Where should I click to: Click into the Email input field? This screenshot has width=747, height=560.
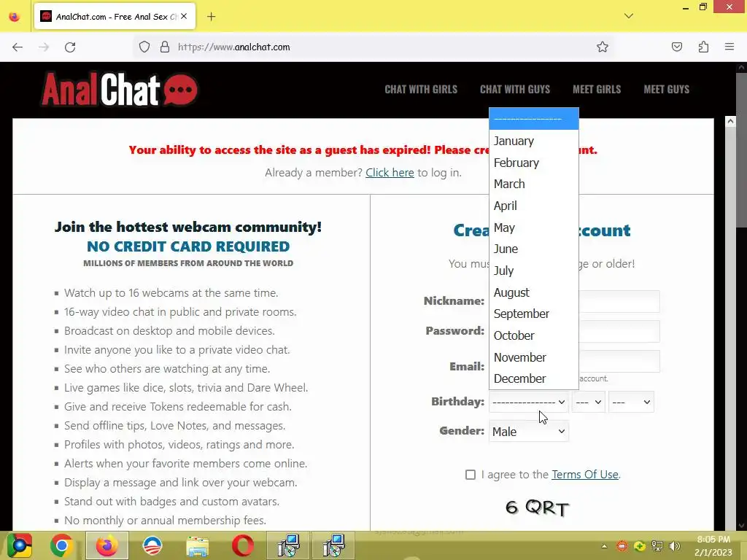pyautogui.click(x=619, y=362)
